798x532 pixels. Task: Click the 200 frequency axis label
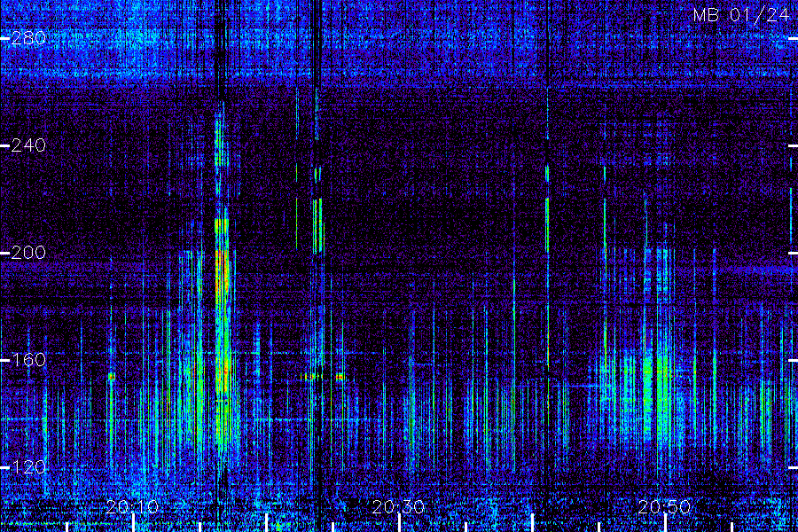[x=28, y=253]
